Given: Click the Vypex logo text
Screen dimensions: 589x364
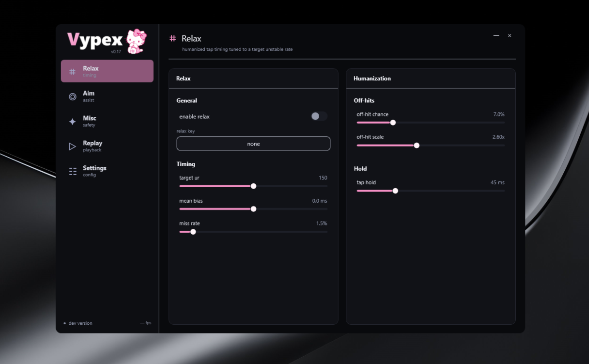Looking at the screenshot, I should click(x=95, y=40).
